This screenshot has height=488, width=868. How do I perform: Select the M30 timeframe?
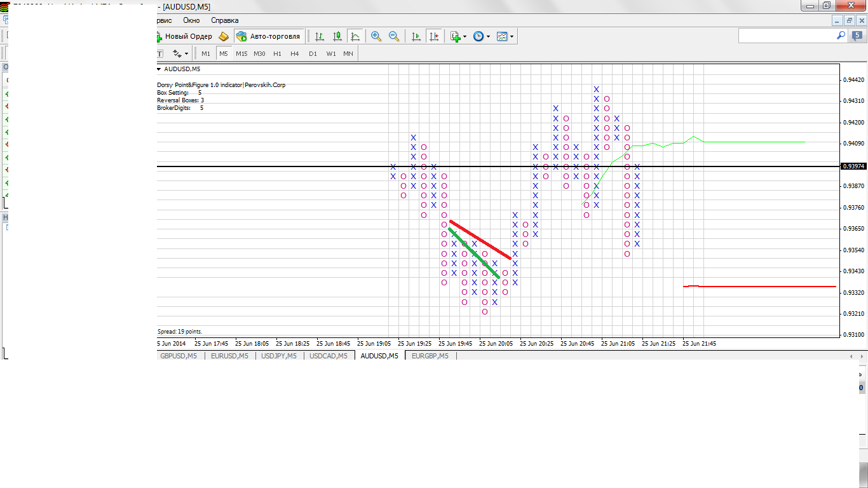click(x=259, y=53)
